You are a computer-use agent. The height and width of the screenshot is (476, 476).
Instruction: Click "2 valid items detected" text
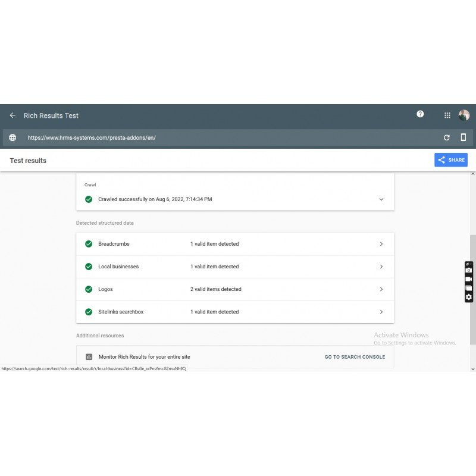coord(216,289)
